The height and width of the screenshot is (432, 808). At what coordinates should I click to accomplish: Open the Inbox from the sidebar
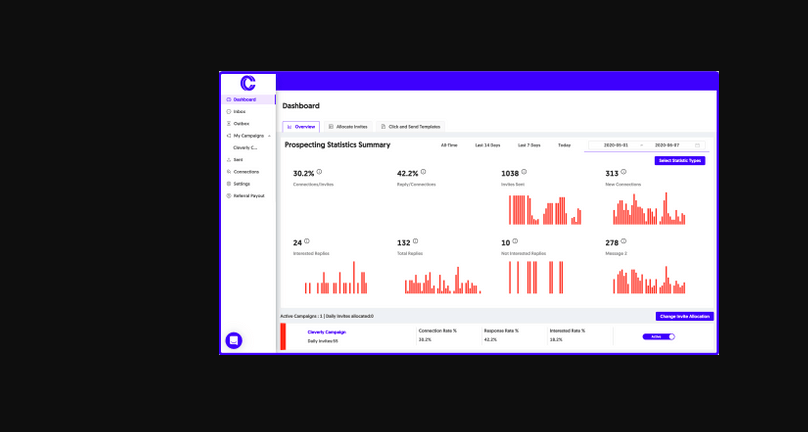[x=239, y=111]
